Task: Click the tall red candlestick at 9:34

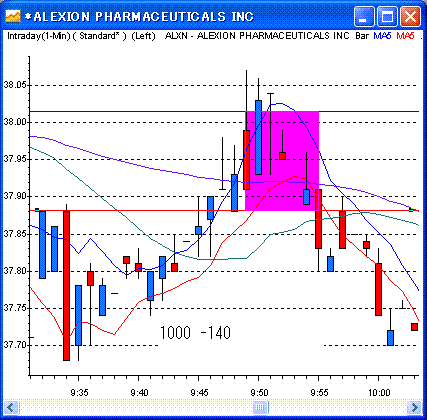Action: (x=66, y=285)
